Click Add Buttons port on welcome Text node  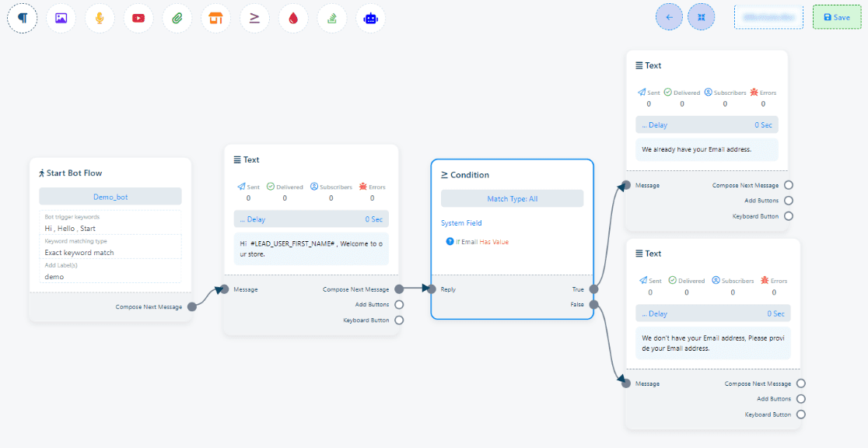399,305
